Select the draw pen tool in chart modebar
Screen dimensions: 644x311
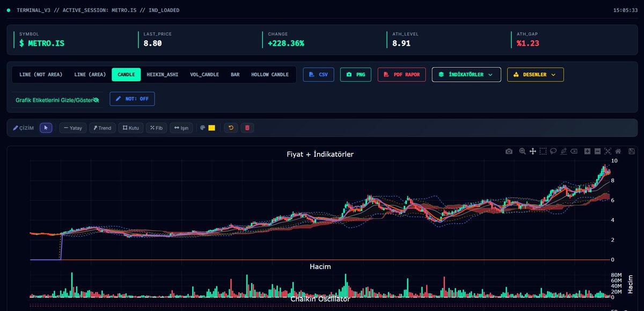tap(563, 151)
